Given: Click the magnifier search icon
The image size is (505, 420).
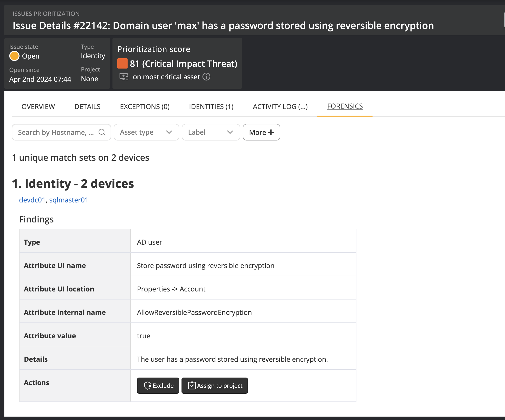Looking at the screenshot, I should pyautogui.click(x=102, y=132).
